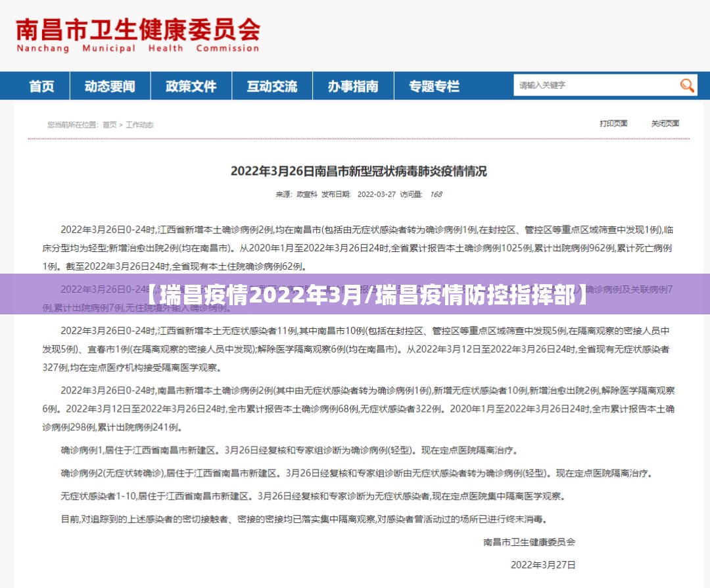Click the 打印页面 link
The image size is (710, 588).
pyautogui.click(x=613, y=123)
